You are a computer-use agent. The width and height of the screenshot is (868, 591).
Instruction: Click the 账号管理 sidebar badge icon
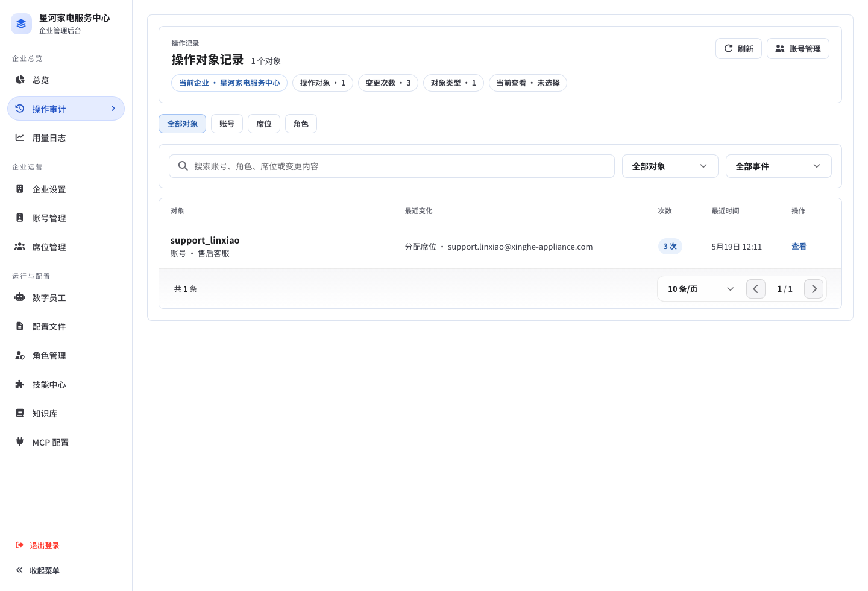[x=20, y=218]
